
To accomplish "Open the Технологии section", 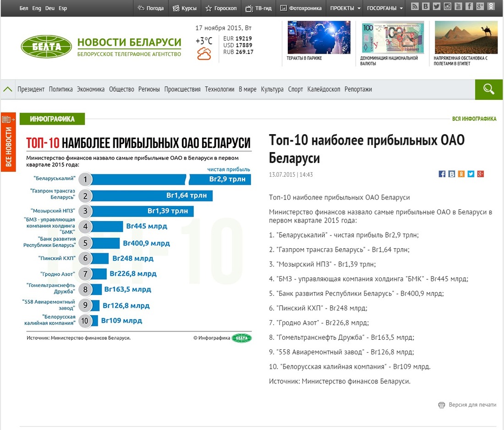I will 219,89.
